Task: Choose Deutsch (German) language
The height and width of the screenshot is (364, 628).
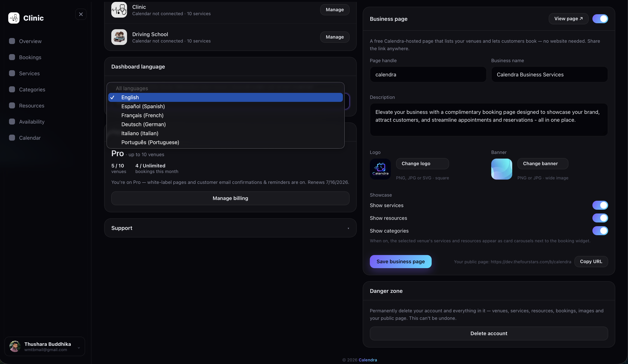Action: pyautogui.click(x=225, y=124)
